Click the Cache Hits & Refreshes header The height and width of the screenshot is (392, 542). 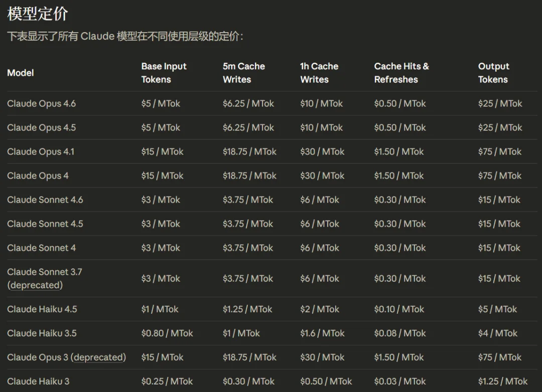click(401, 73)
